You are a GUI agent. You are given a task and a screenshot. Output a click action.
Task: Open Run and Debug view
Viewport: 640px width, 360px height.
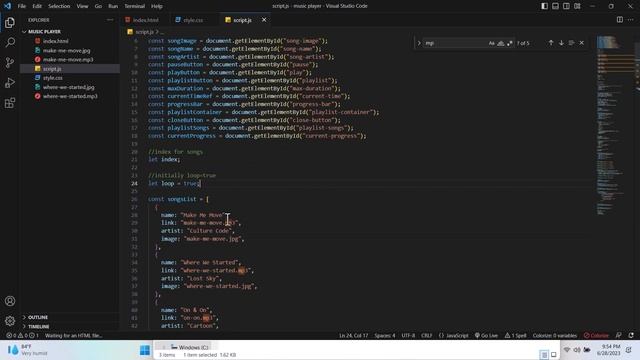tap(10, 83)
